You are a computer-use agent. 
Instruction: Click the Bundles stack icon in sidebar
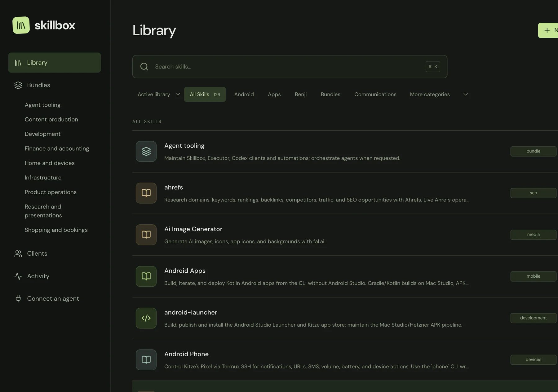tap(18, 85)
